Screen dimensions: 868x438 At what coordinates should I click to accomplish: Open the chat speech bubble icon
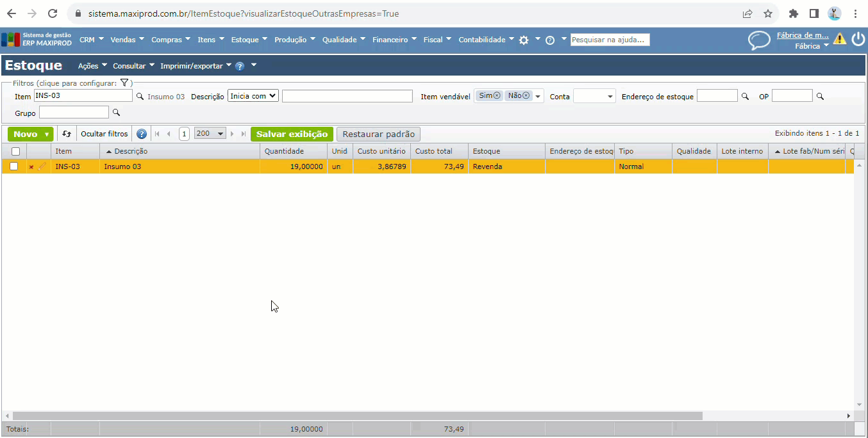point(759,40)
